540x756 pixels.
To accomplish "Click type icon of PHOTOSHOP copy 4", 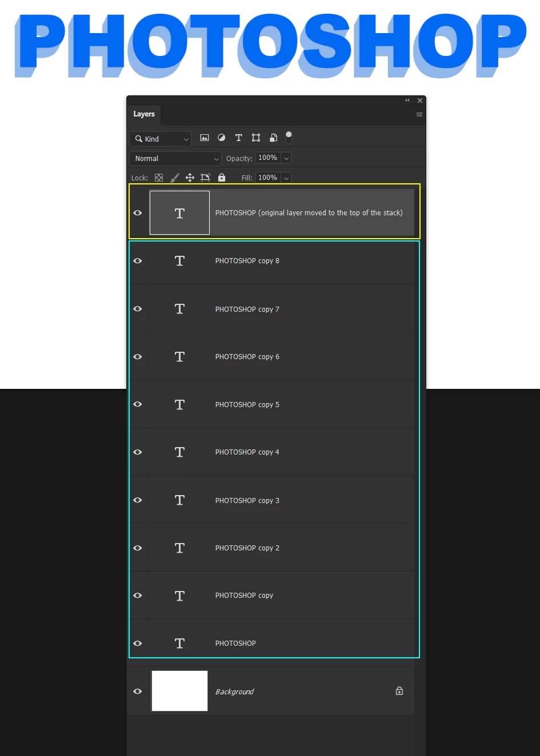I will coord(179,452).
